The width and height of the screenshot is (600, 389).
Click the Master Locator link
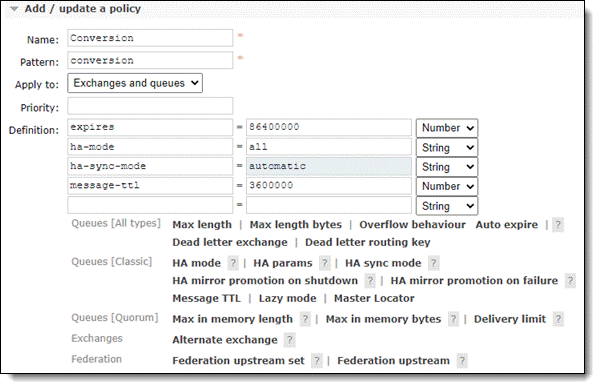[374, 298]
